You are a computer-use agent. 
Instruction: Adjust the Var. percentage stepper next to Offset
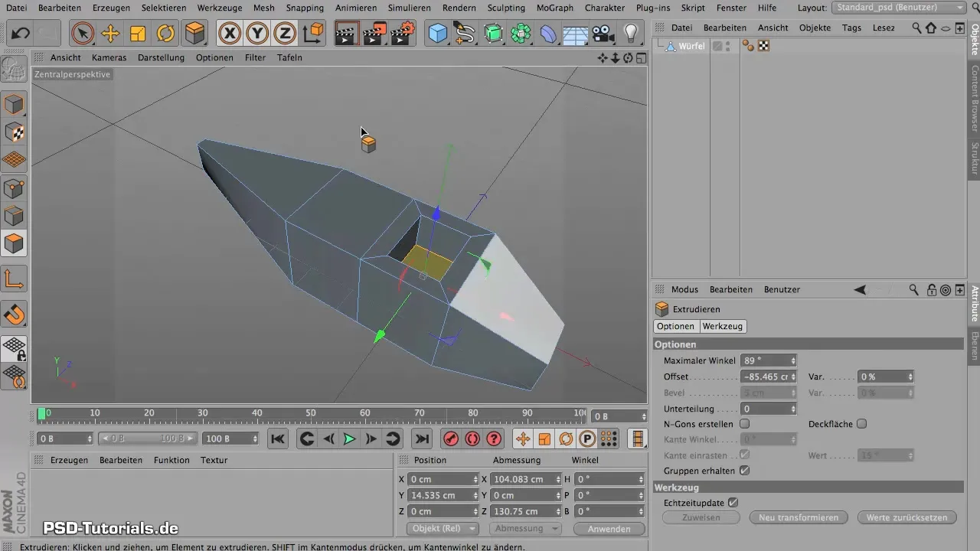point(910,377)
